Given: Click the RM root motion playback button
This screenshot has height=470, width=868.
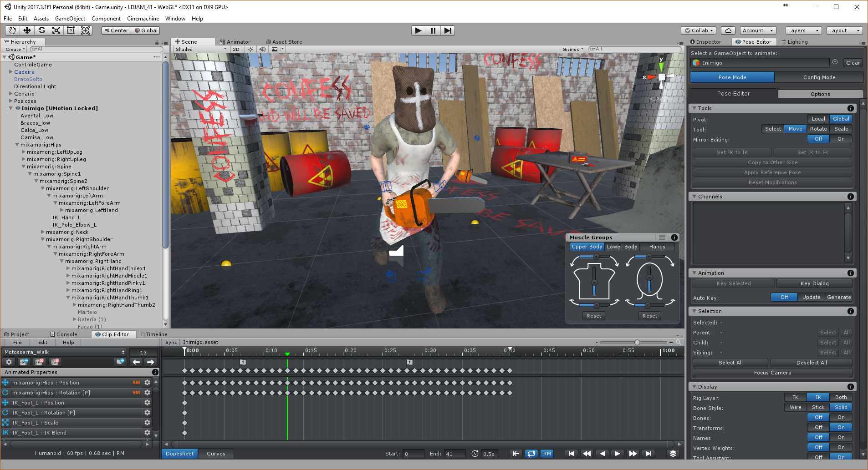Looking at the screenshot, I should 547,454.
